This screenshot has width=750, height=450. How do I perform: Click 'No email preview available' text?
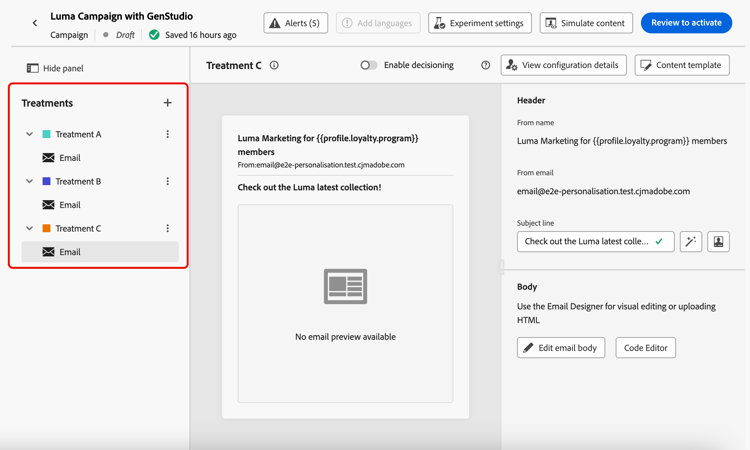pyautogui.click(x=345, y=337)
